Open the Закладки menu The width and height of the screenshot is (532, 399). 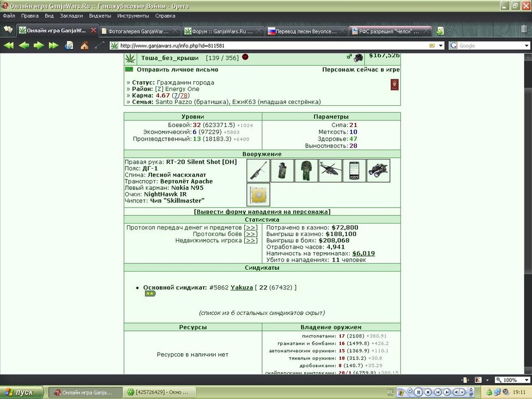click(x=72, y=15)
